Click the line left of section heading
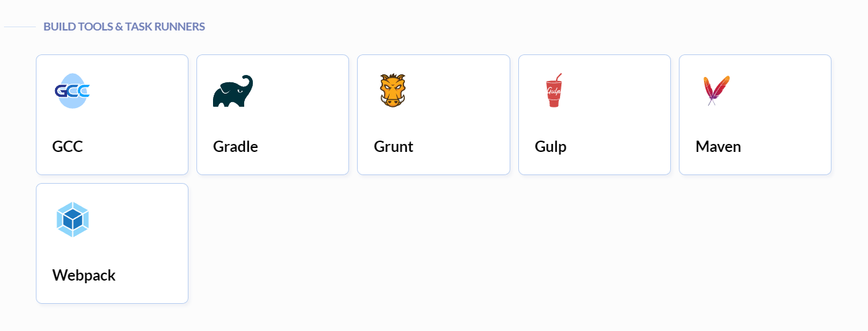 19,27
